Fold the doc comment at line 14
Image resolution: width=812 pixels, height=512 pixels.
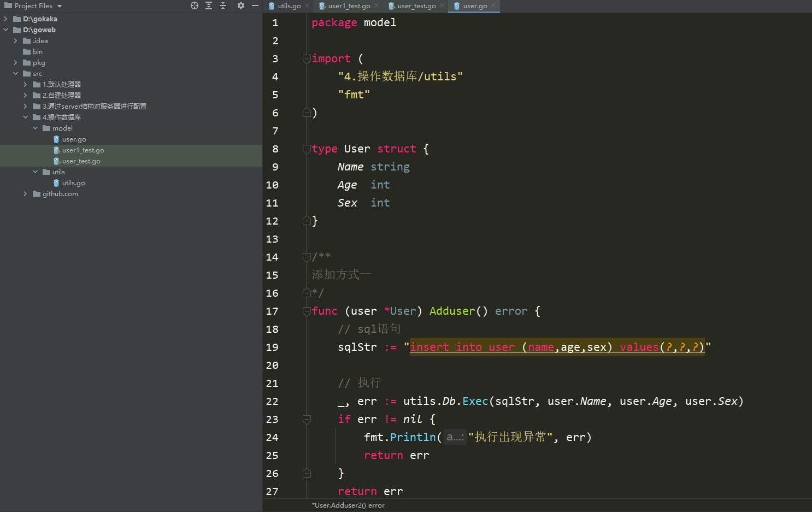pos(307,257)
